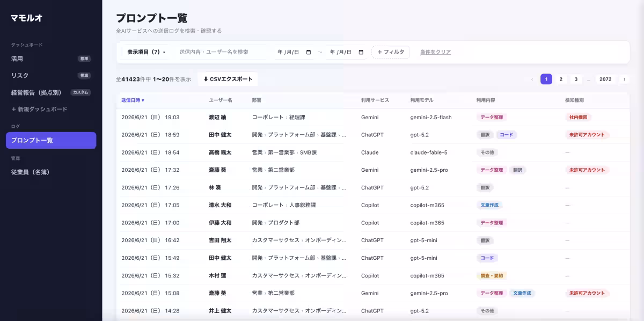
Task: Jump to last page 2072
Action: [x=605, y=79]
